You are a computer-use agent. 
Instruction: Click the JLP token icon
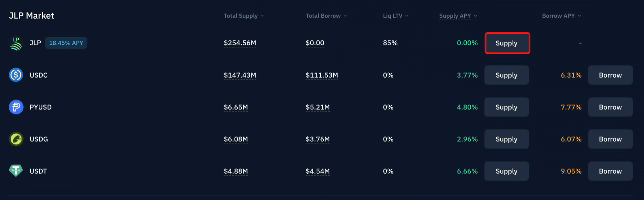[x=16, y=43]
